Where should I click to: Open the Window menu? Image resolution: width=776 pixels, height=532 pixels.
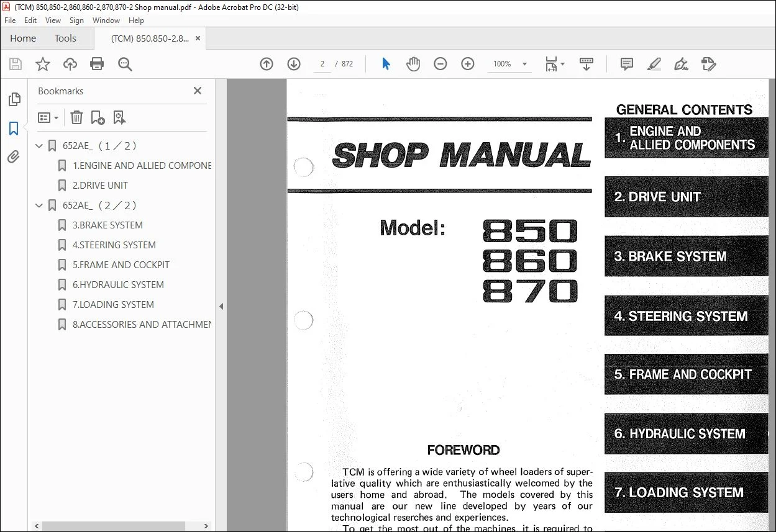coord(106,20)
